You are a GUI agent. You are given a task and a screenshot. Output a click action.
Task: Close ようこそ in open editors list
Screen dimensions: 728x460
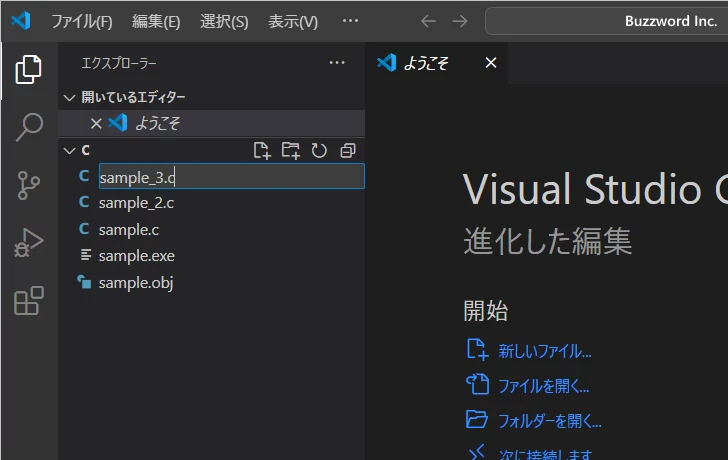tap(96, 123)
